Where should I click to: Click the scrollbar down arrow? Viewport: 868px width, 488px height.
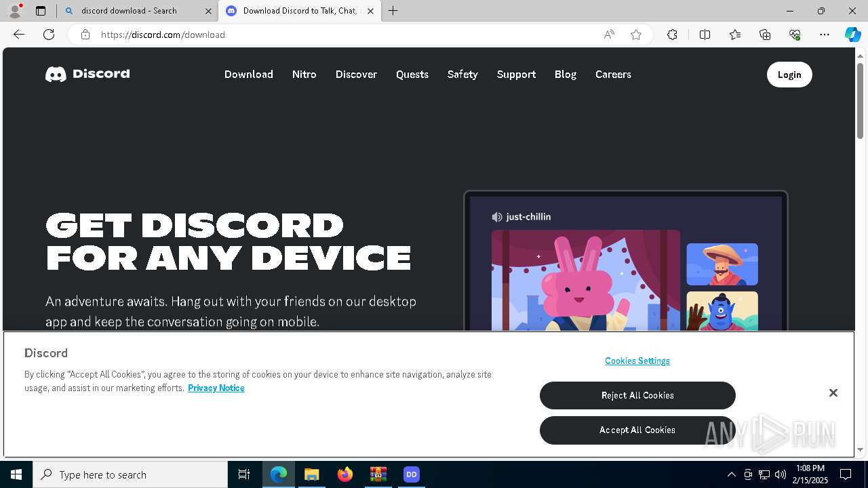point(860,449)
